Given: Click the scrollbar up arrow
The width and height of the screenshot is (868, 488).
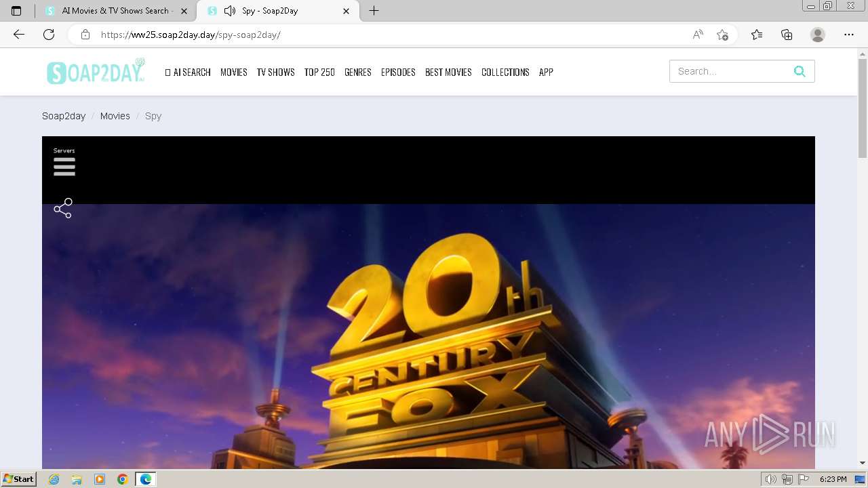Looking at the screenshot, I should [863, 53].
